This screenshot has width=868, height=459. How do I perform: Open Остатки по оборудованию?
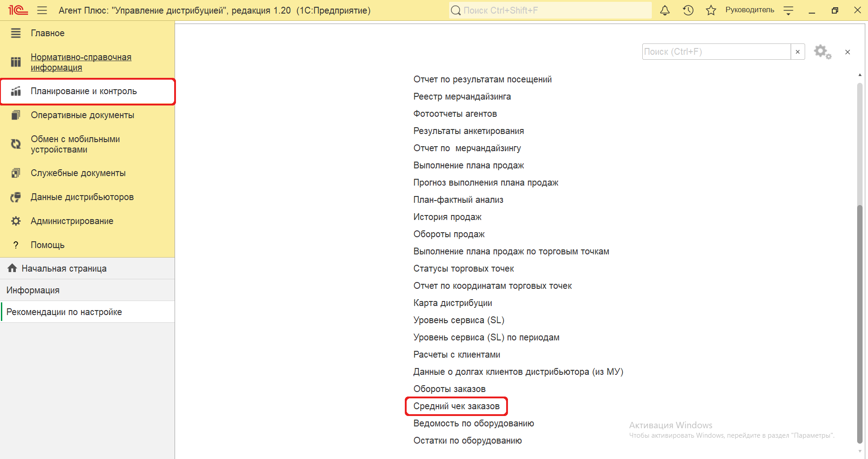[x=468, y=440]
